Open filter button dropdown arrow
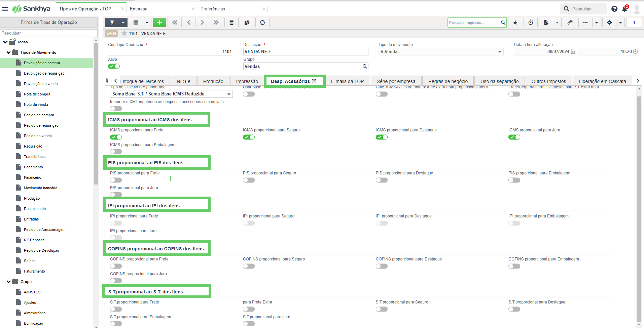This screenshot has width=644, height=328. click(123, 23)
